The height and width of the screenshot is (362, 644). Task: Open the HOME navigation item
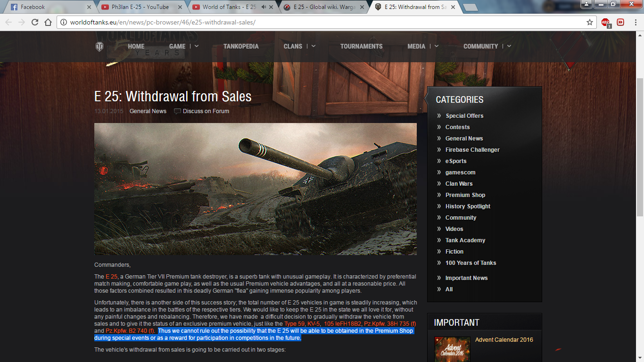point(136,46)
